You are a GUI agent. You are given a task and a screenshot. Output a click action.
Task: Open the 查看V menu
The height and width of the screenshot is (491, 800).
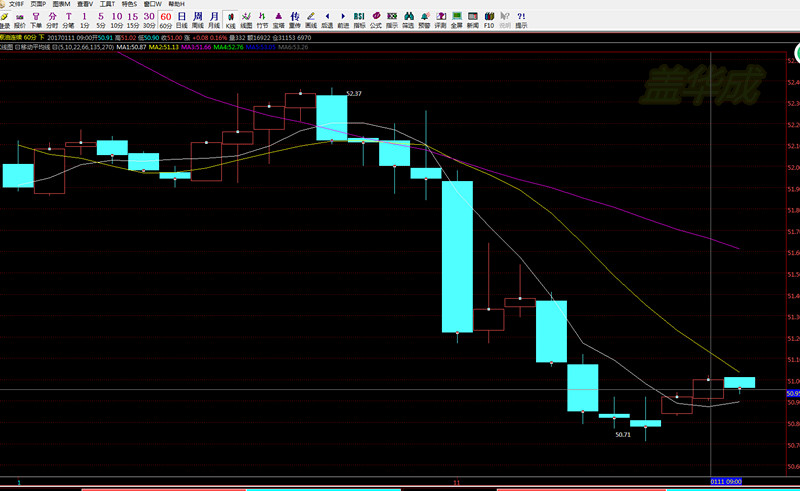tap(85, 4)
